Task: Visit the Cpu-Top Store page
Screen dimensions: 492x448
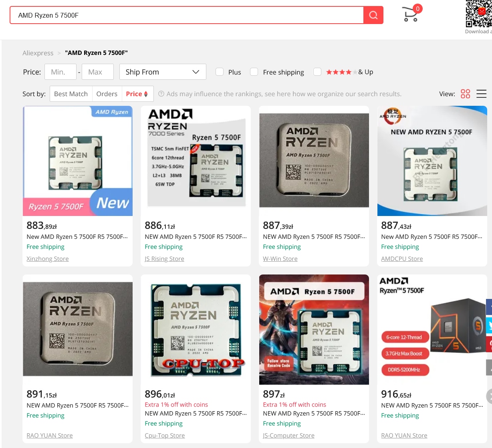Action: point(165,436)
